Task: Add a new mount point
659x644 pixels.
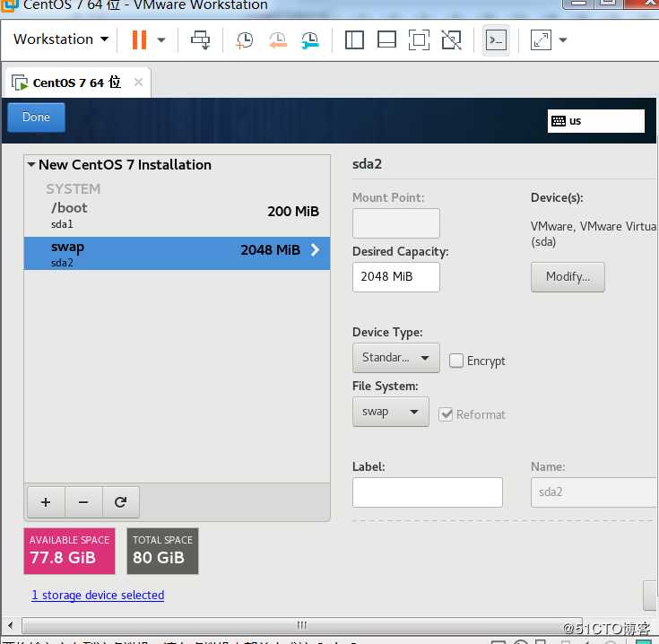Action: (x=46, y=502)
